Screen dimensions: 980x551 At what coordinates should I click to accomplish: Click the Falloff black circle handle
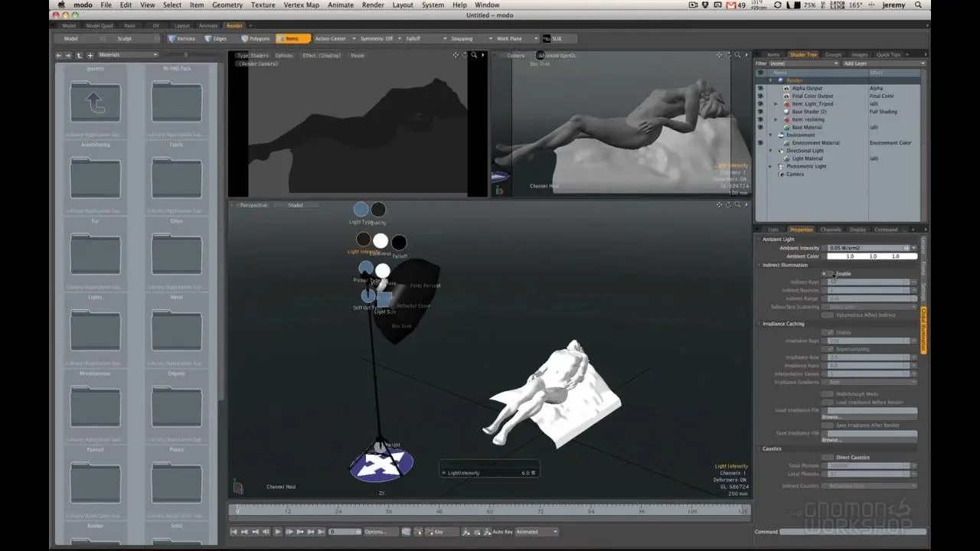tap(399, 243)
